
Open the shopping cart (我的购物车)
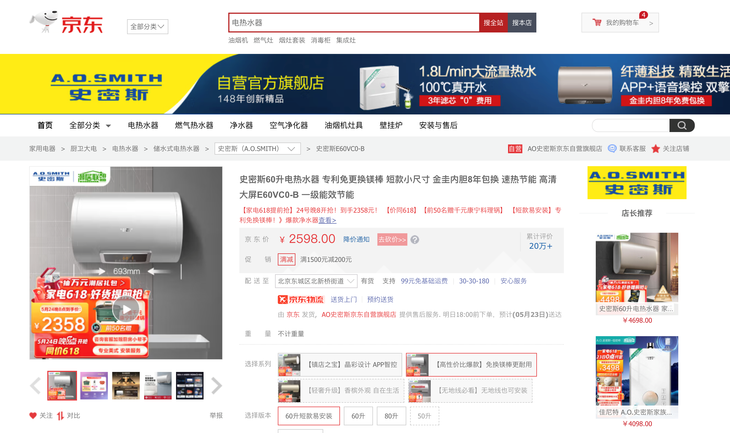tap(620, 22)
